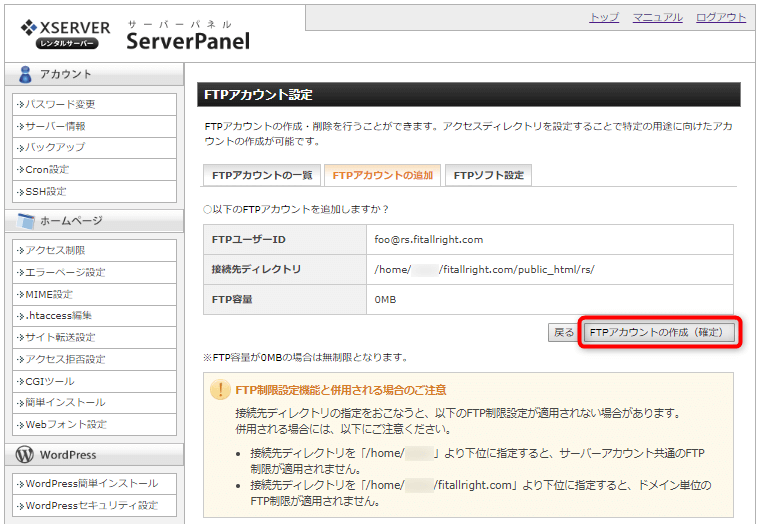Viewport: 760px width, 524px height.
Task: Switch to FTPアカウントの一覧 tab
Action: click(262, 175)
